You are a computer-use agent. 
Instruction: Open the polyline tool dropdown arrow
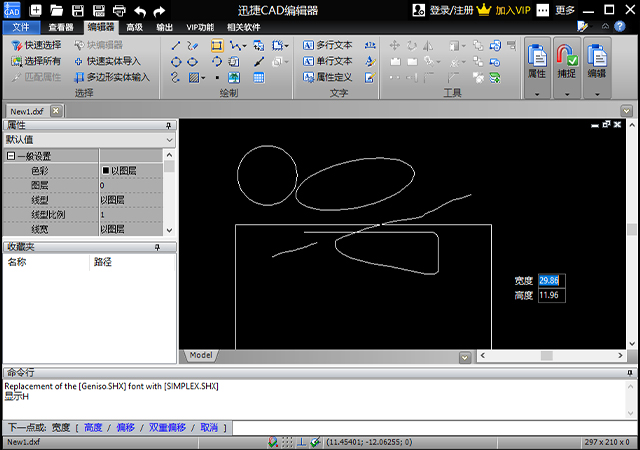point(244,46)
